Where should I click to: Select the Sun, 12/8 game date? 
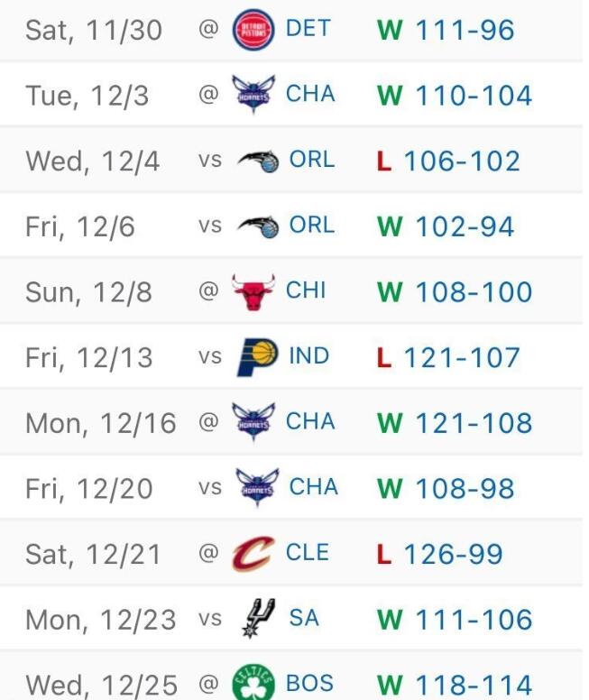[88, 293]
